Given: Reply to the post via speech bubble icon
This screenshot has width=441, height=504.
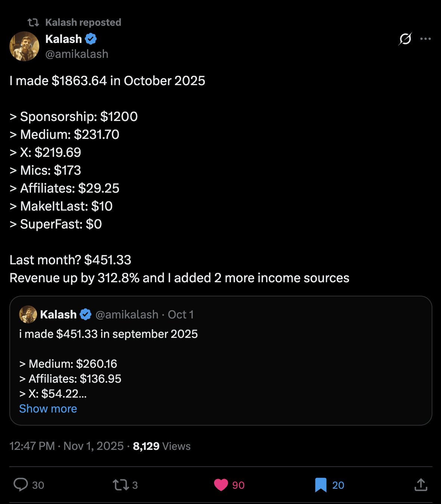Looking at the screenshot, I should (21, 484).
